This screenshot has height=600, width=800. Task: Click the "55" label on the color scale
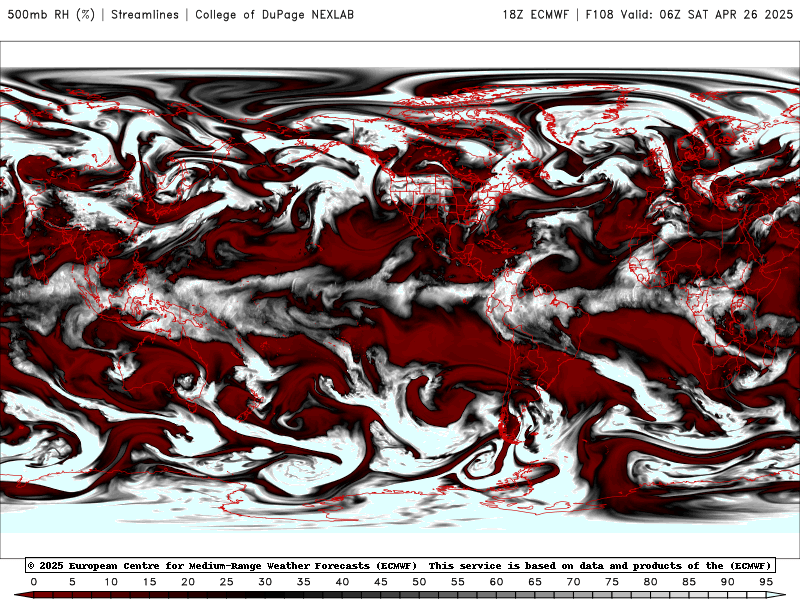pos(458,582)
